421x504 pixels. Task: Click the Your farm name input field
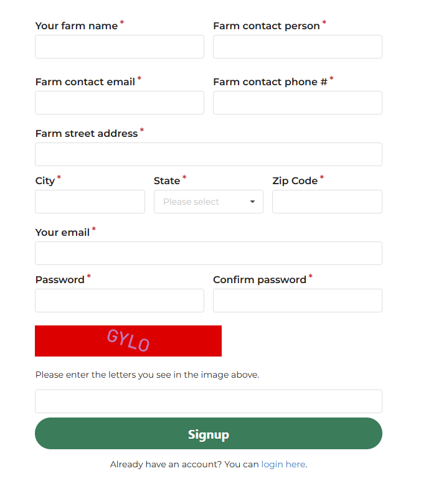[119, 47]
